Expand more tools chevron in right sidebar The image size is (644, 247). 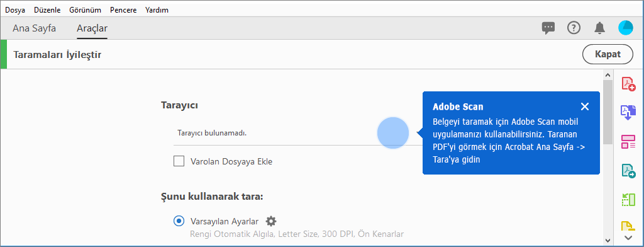[x=628, y=238]
